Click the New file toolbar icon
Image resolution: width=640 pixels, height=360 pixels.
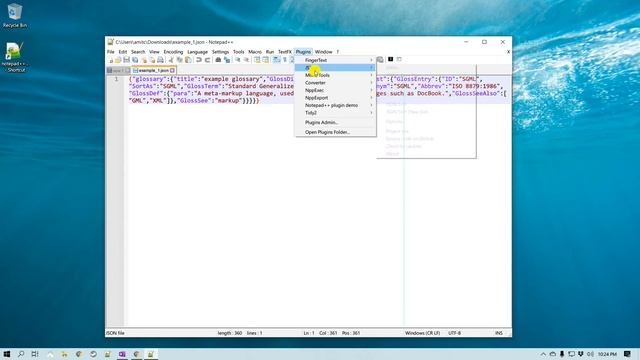111,60
